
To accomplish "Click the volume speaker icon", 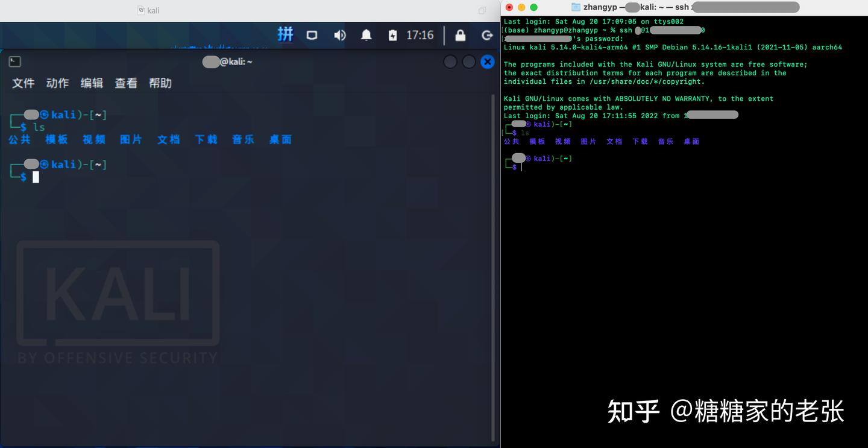I will (340, 36).
